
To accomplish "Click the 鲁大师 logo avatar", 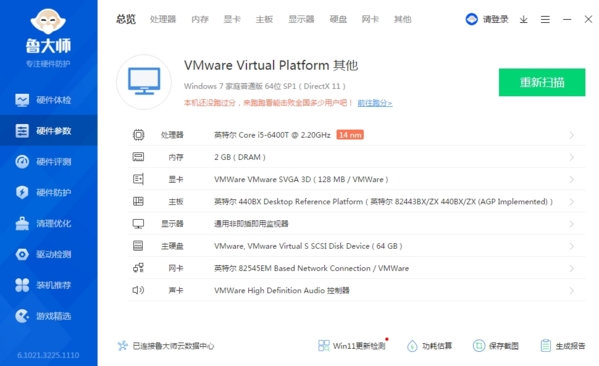I will (48, 21).
